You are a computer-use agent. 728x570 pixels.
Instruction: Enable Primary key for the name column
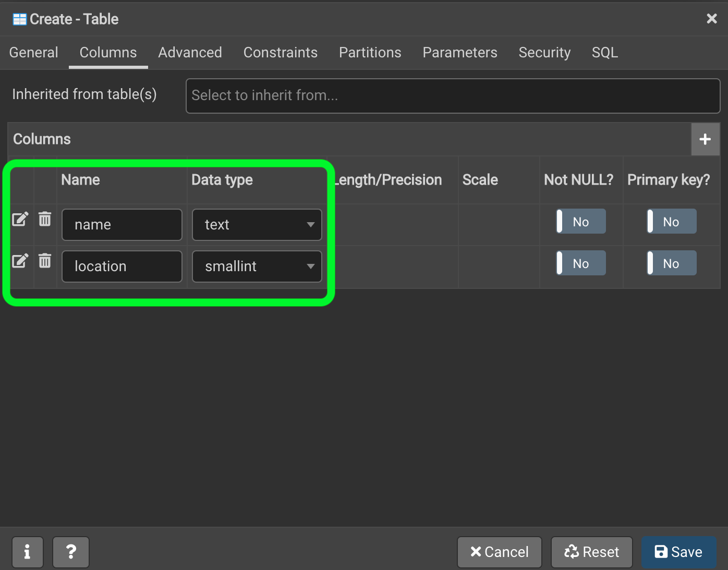coord(671,221)
